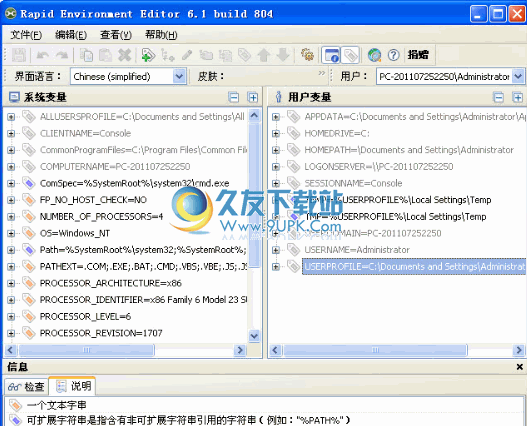The width and height of the screenshot is (527, 426).
Task: Open the 查看(V) menu
Action: (116, 35)
